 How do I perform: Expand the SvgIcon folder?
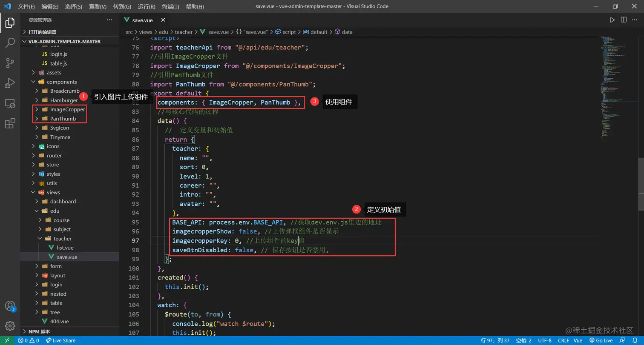[x=69, y=128]
